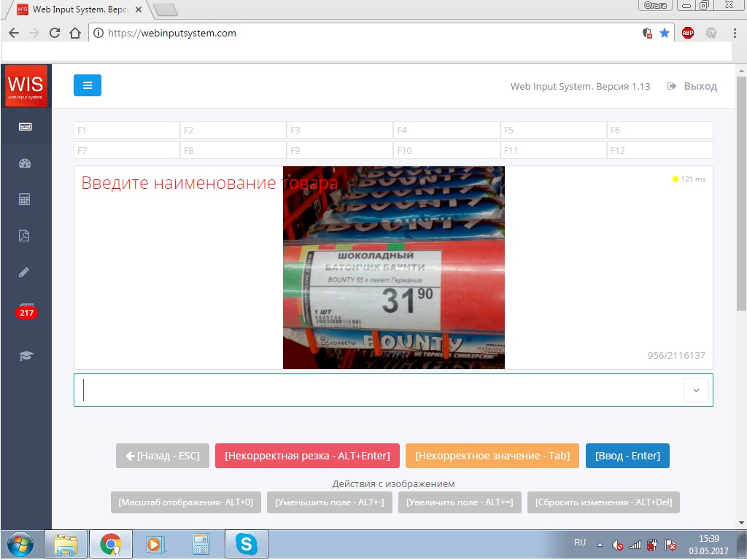Open the pencil edit sidebar icon

(24, 273)
